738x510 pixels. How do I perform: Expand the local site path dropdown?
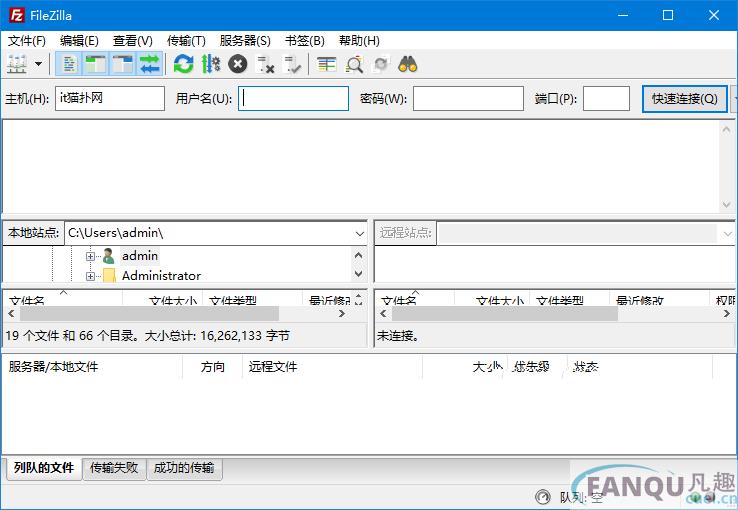(x=360, y=233)
